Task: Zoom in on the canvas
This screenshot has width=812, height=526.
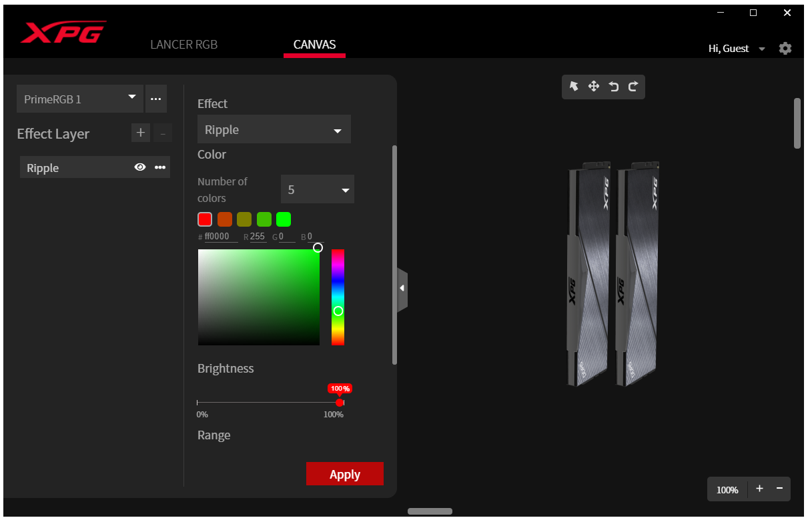Action: (x=759, y=489)
